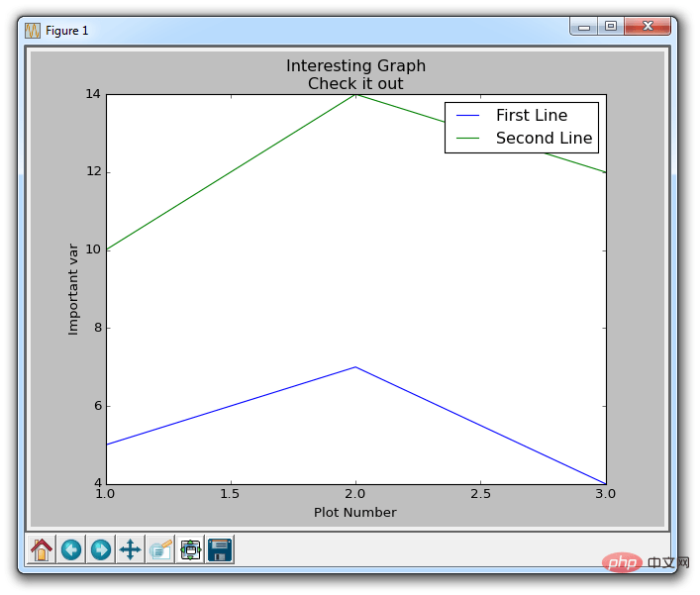Click the green line peak at 14
This screenshot has height=595, width=700.
pyautogui.click(x=355, y=95)
